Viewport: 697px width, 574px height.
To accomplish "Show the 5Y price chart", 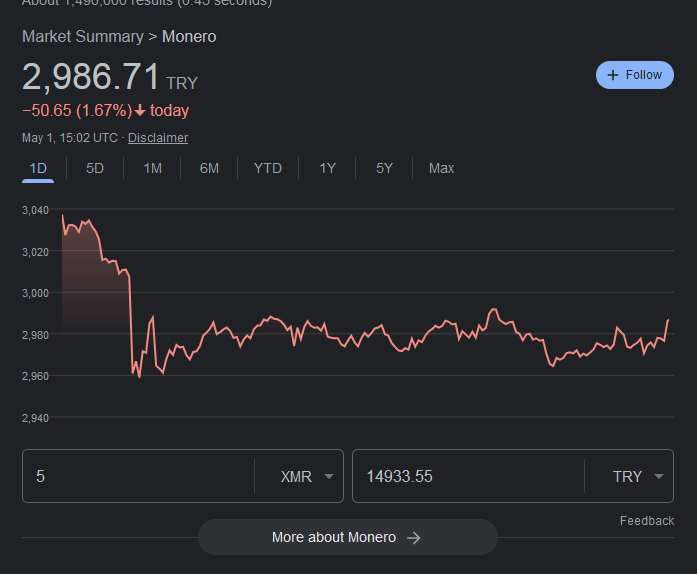I will (384, 169).
